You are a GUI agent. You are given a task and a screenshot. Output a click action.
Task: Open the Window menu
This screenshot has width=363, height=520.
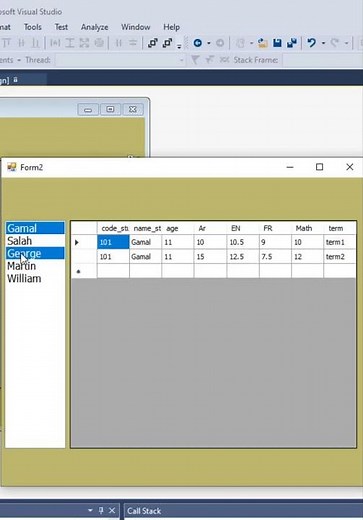(135, 27)
